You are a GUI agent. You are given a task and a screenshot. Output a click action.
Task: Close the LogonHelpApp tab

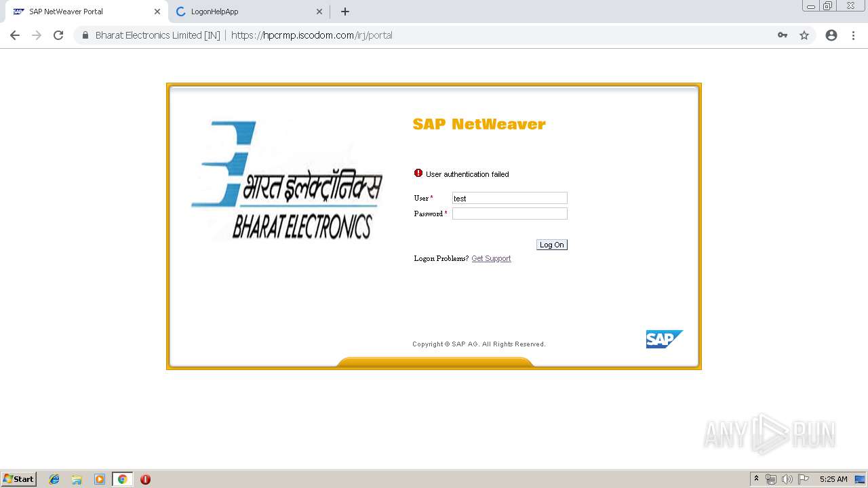click(x=319, y=12)
